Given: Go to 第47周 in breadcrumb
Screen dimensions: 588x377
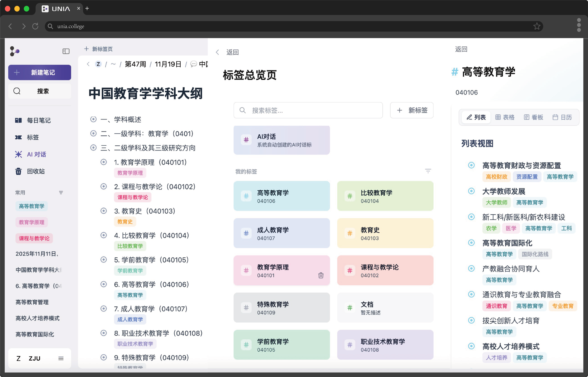Looking at the screenshot, I should pos(135,64).
